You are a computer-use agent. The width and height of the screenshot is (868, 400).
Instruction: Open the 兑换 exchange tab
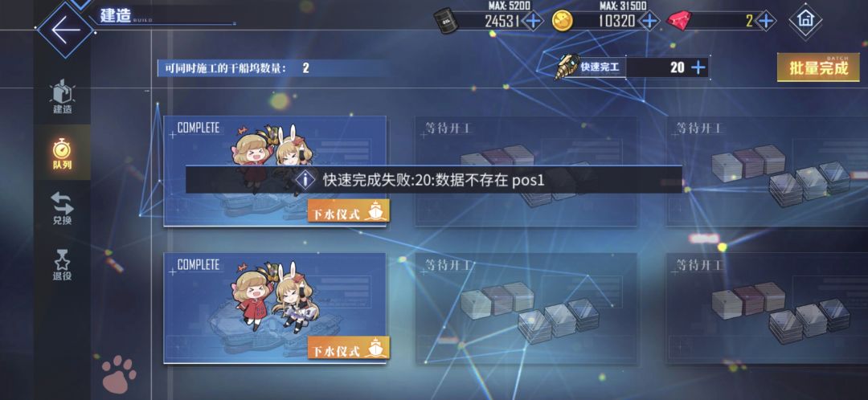coord(62,208)
